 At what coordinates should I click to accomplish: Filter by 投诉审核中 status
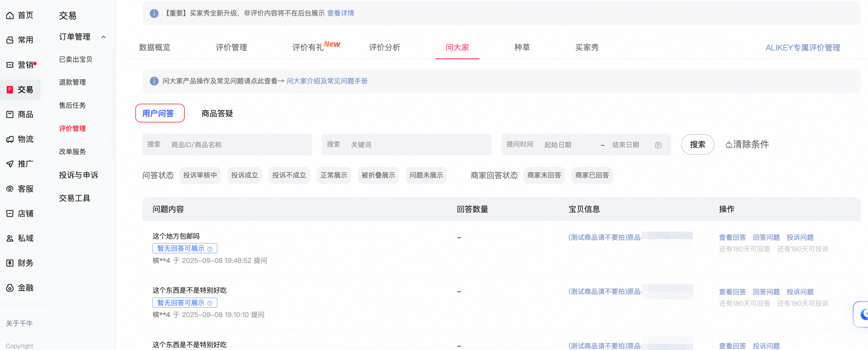tap(200, 175)
